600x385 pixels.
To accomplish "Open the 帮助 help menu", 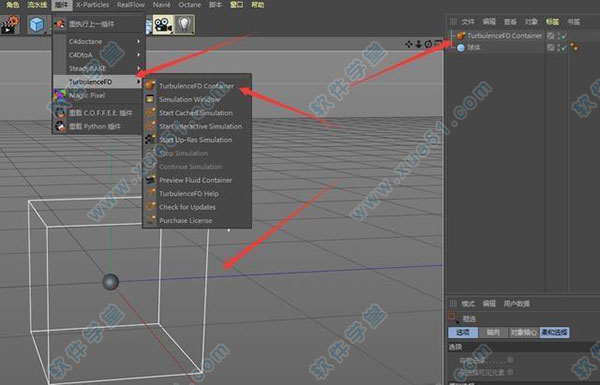I will point(258,5).
